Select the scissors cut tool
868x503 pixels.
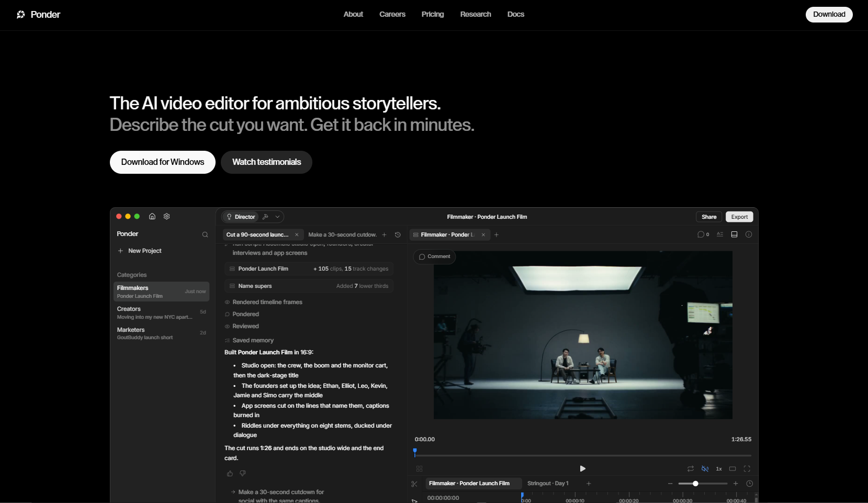coord(414,484)
